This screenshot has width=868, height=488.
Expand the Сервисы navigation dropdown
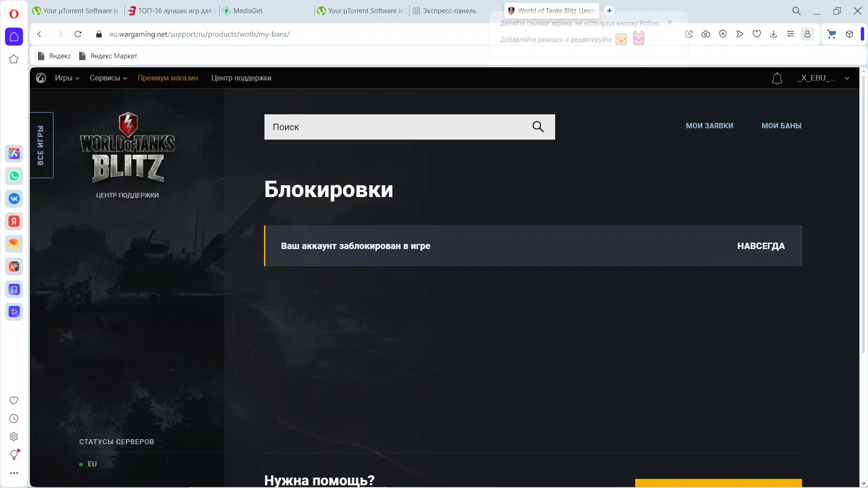108,78
